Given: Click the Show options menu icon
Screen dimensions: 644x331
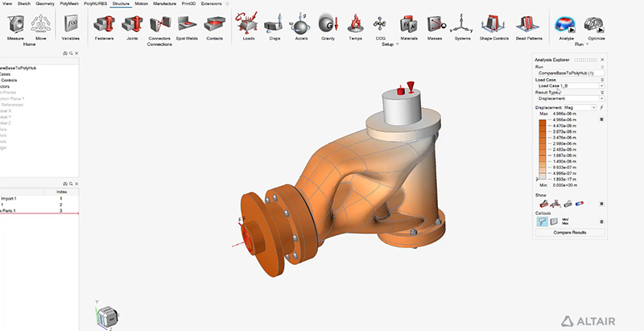Looking at the screenshot, I should click(x=601, y=204).
